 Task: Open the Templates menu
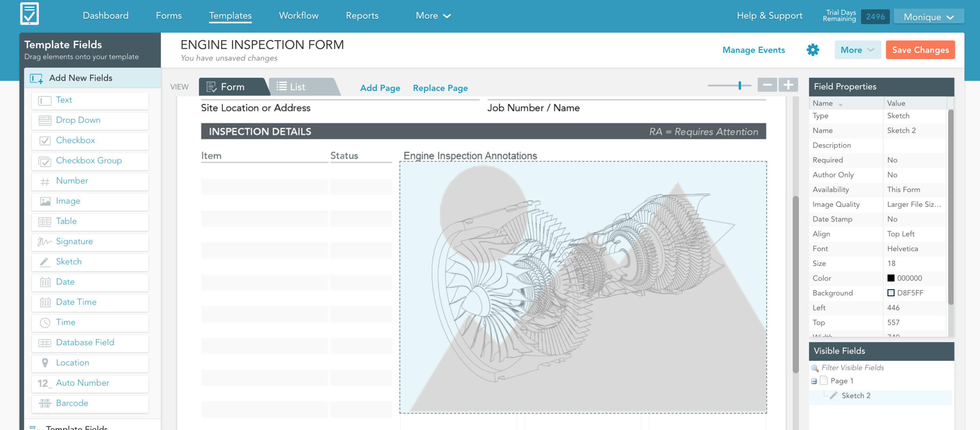tap(230, 16)
